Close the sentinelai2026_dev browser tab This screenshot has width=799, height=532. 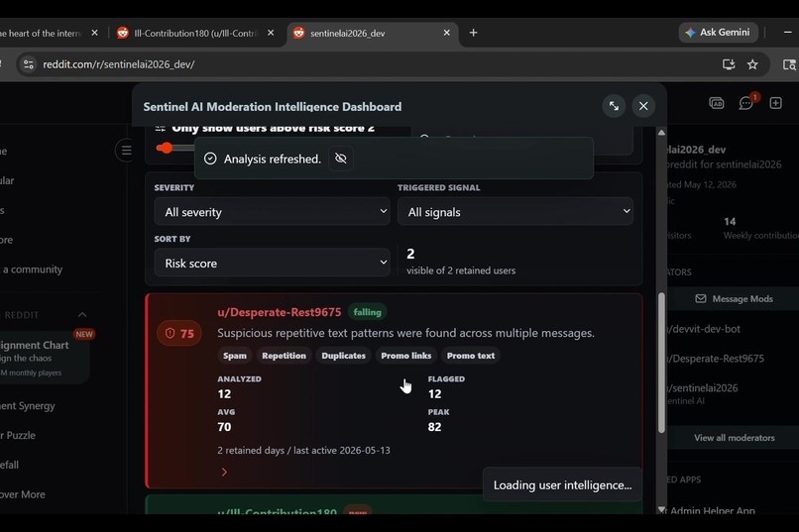[x=447, y=33]
